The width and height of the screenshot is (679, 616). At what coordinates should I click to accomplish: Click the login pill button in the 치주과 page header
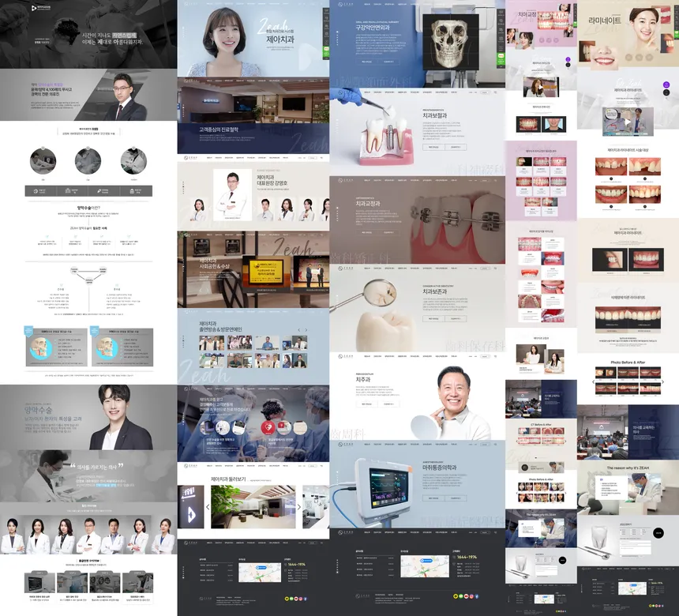485,356
